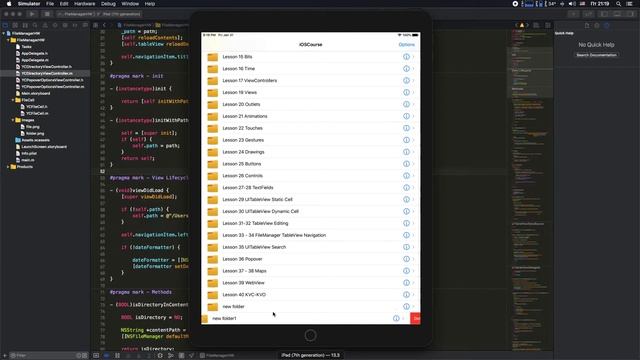
Task: Open the Debug menu
Action: [x=108, y=4]
